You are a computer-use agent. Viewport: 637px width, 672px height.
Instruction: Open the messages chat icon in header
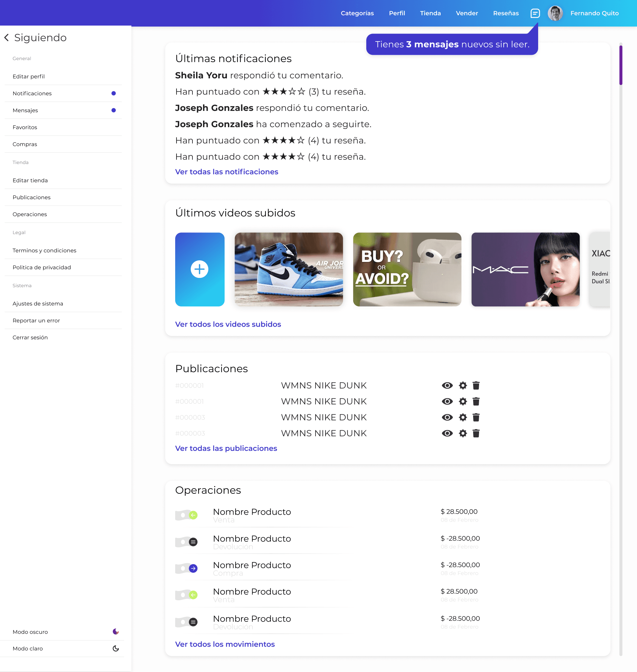(535, 13)
